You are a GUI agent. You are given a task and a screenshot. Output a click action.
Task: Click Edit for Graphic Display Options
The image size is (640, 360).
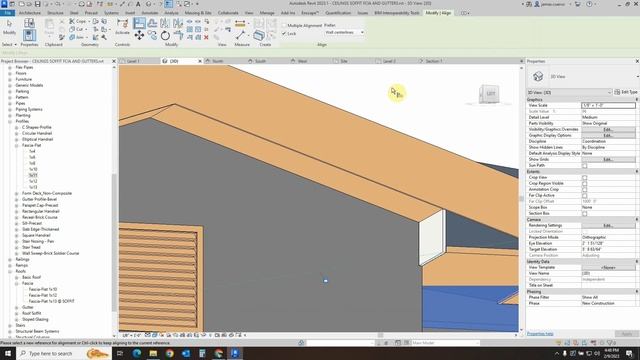(608, 136)
